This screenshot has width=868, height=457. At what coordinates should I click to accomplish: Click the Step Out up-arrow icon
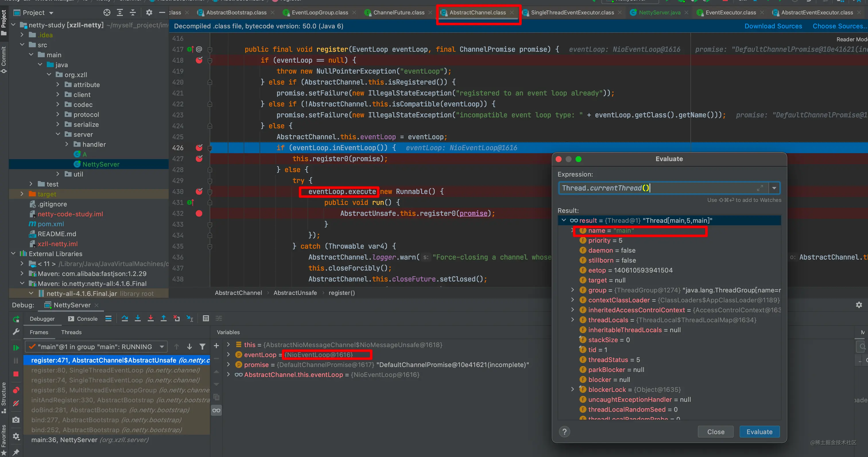163,318
